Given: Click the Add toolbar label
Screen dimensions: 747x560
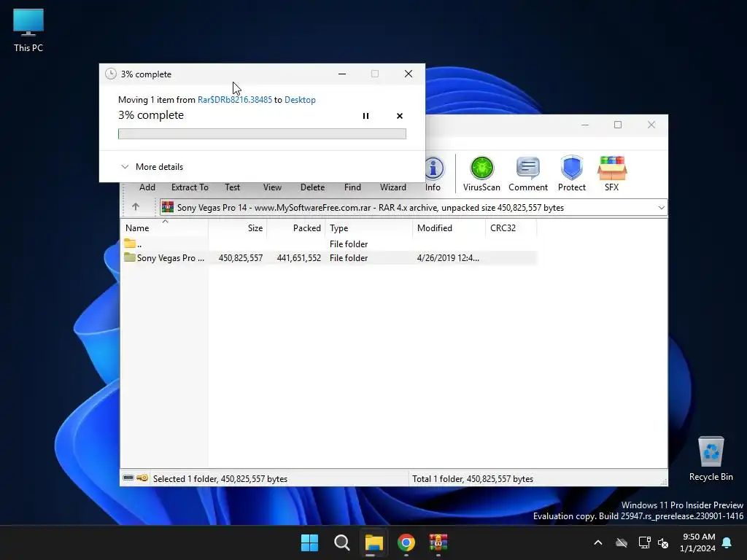Looking at the screenshot, I should point(147,187).
